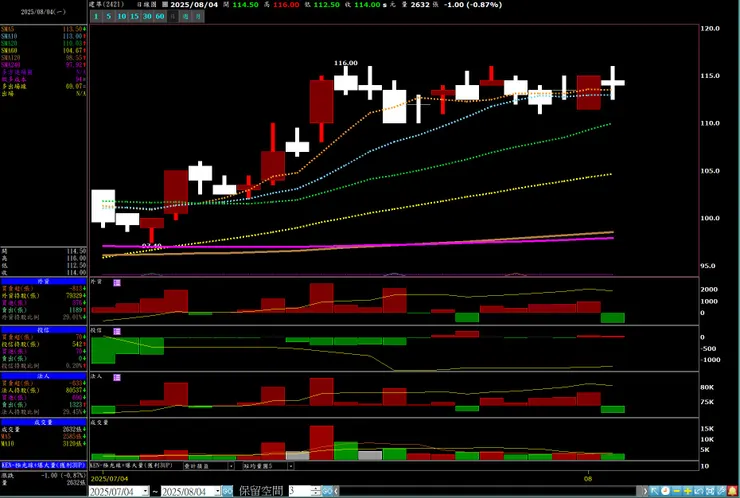Switch to monthly (月) chart view

(x=198, y=16)
